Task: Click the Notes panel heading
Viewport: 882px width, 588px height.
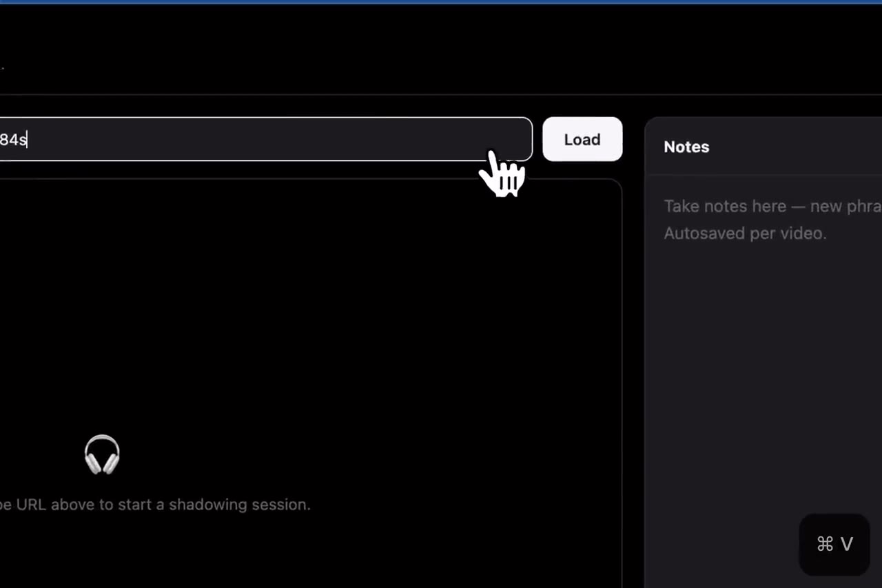Action: click(x=686, y=147)
